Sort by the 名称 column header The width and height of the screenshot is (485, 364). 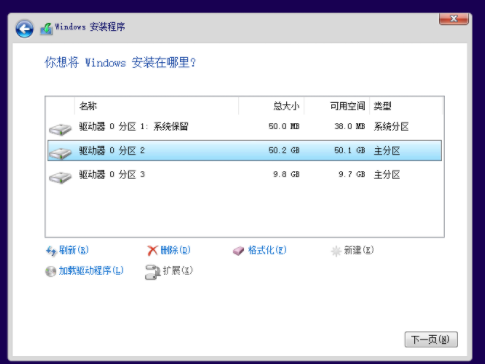[x=157, y=106]
